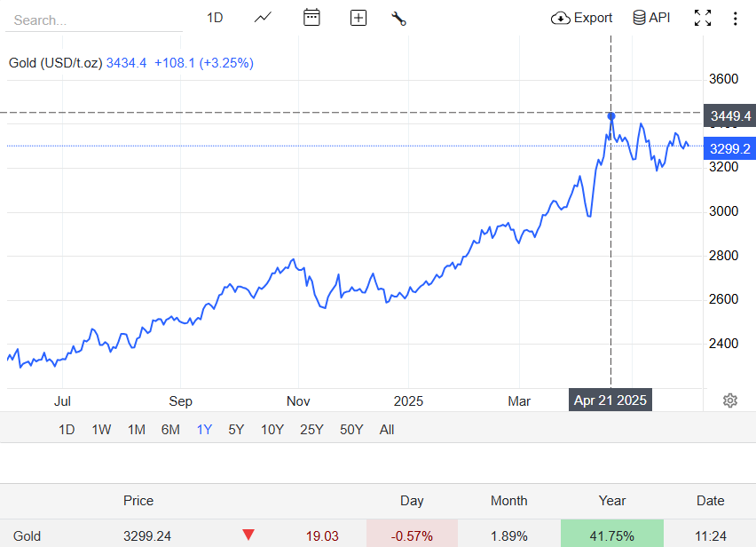Click the Export cloud download button

click(x=581, y=18)
